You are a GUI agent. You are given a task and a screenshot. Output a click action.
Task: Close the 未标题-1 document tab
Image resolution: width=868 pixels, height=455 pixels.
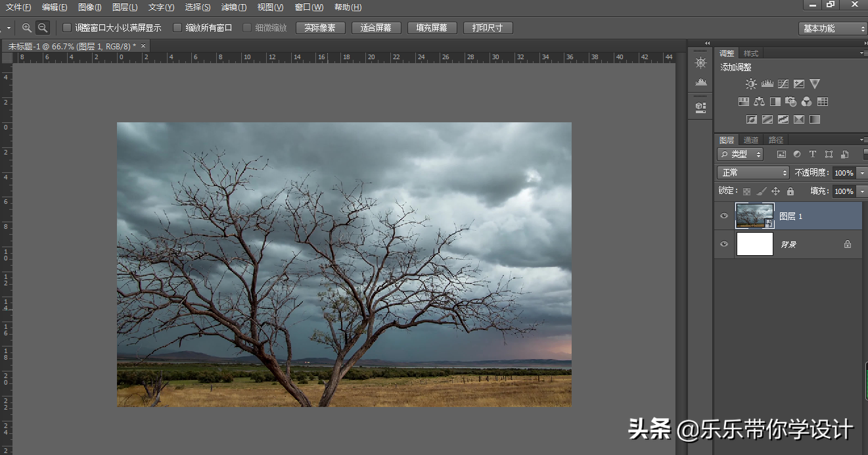(x=143, y=45)
